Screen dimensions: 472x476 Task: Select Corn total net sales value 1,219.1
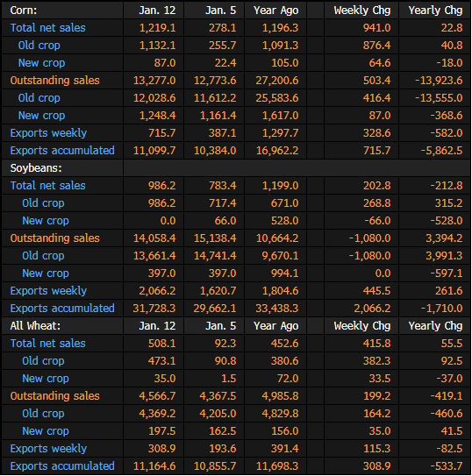coord(157,28)
